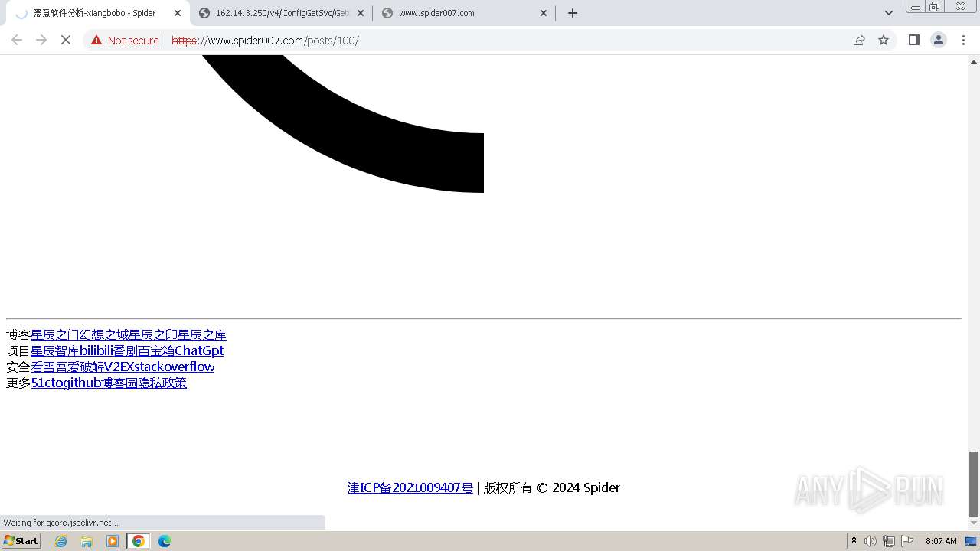
Task: Open a new tab
Action: tap(573, 13)
